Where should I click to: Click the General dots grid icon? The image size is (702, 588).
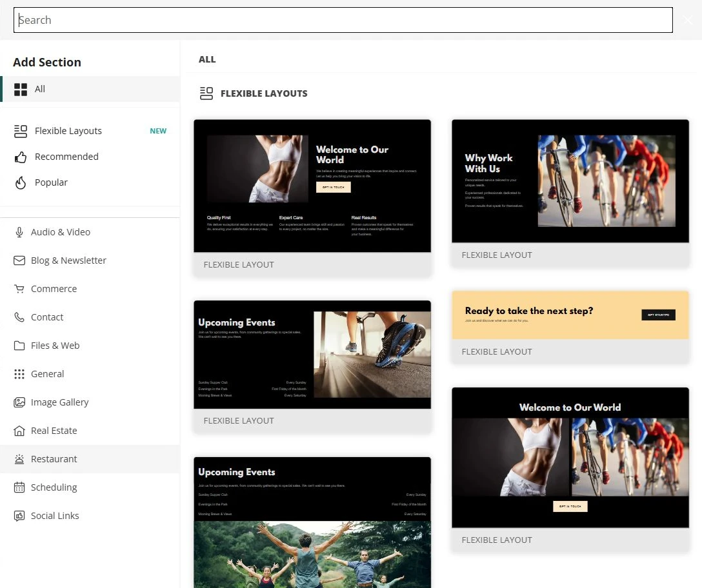click(19, 374)
